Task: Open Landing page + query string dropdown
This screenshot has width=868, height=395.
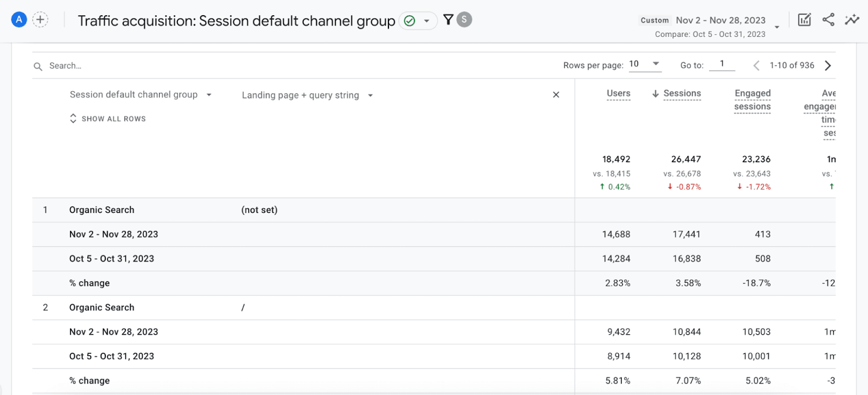Action: 370,95
